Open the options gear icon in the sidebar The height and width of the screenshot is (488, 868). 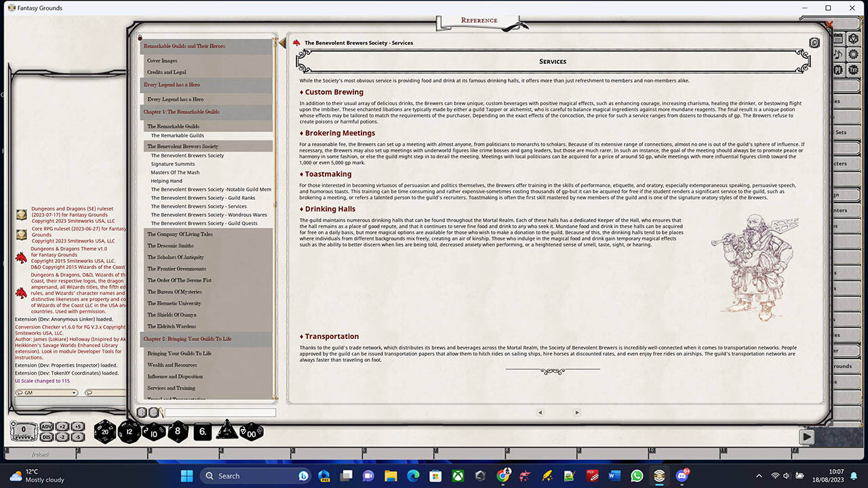pos(852,54)
